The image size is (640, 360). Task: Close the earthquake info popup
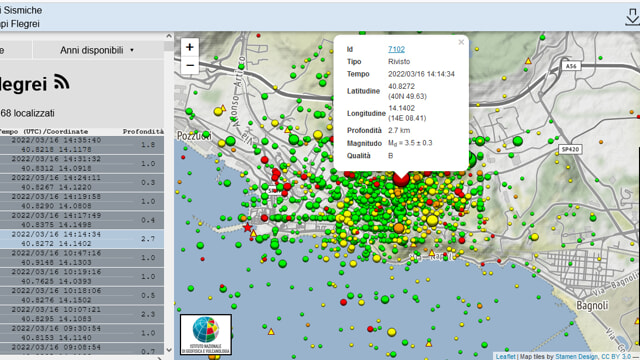coord(461,42)
